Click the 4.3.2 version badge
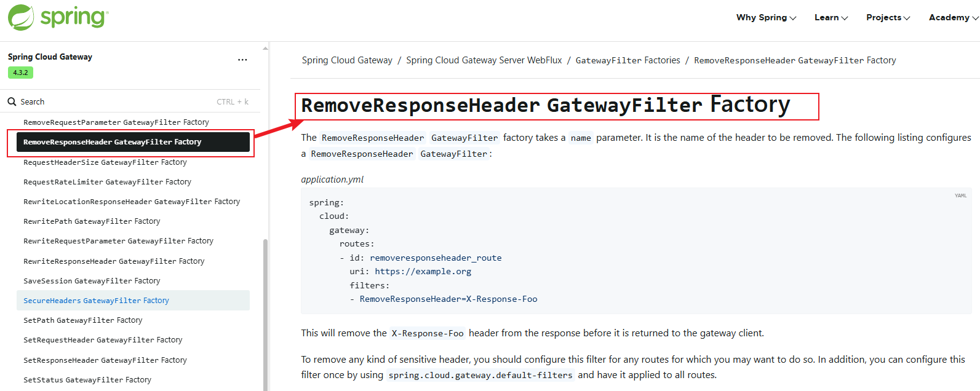This screenshot has height=391, width=980. coord(20,73)
